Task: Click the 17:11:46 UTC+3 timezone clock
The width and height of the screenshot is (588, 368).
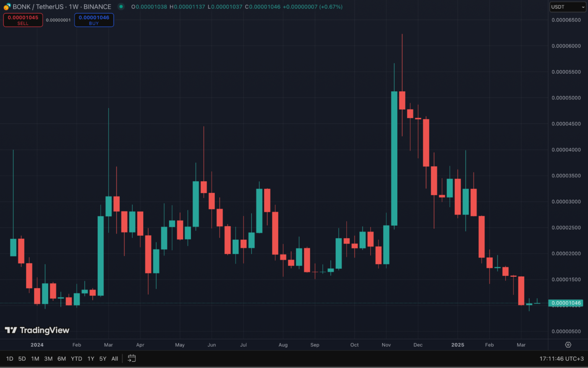Action: [562, 359]
